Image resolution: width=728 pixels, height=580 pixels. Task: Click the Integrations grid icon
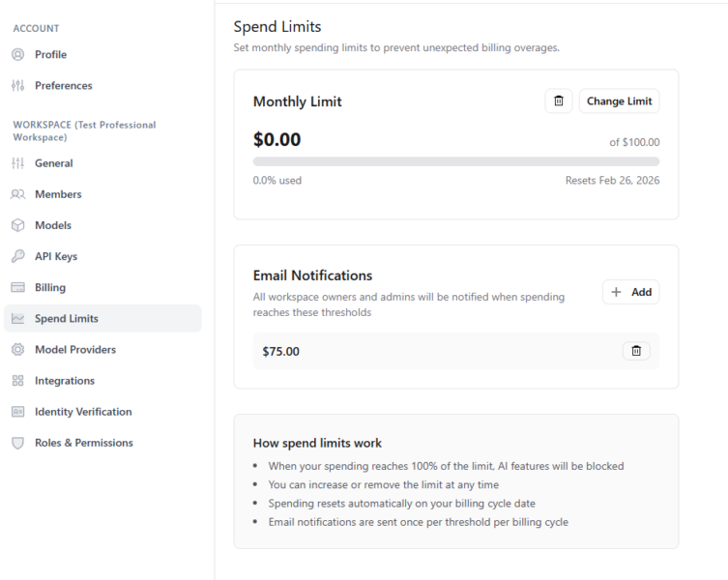click(17, 381)
